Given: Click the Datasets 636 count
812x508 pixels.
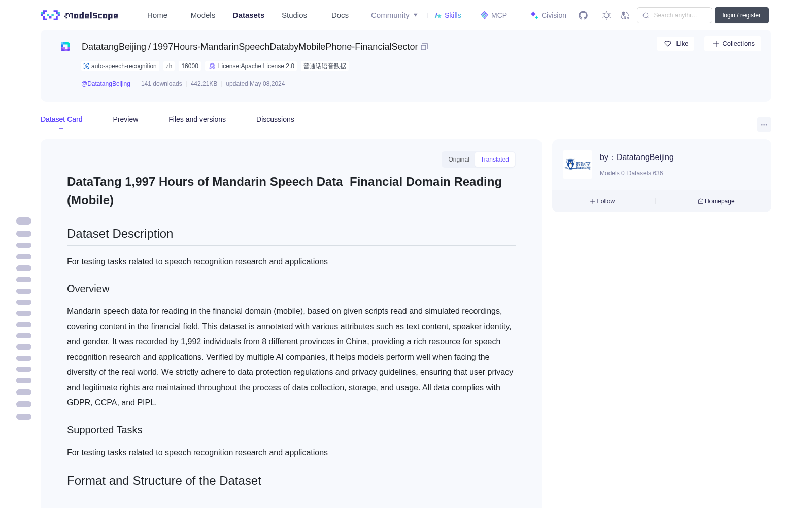Looking at the screenshot, I should pos(645,173).
